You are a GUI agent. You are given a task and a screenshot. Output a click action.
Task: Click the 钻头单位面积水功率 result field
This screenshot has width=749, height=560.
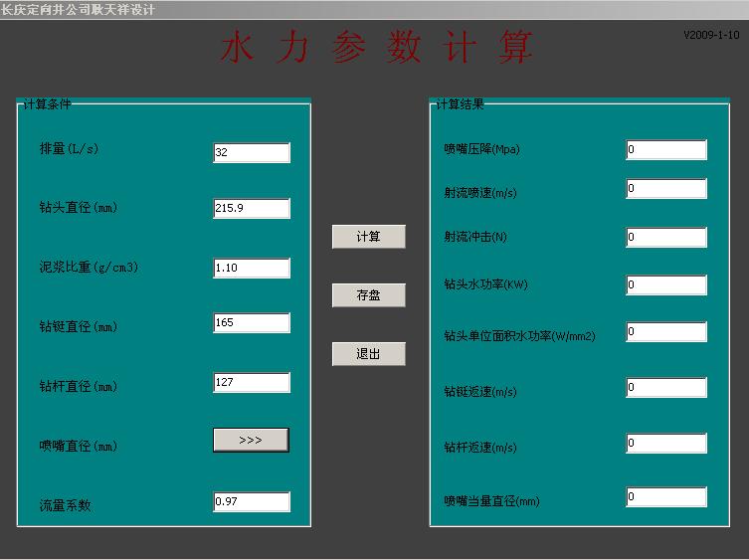coord(666,332)
